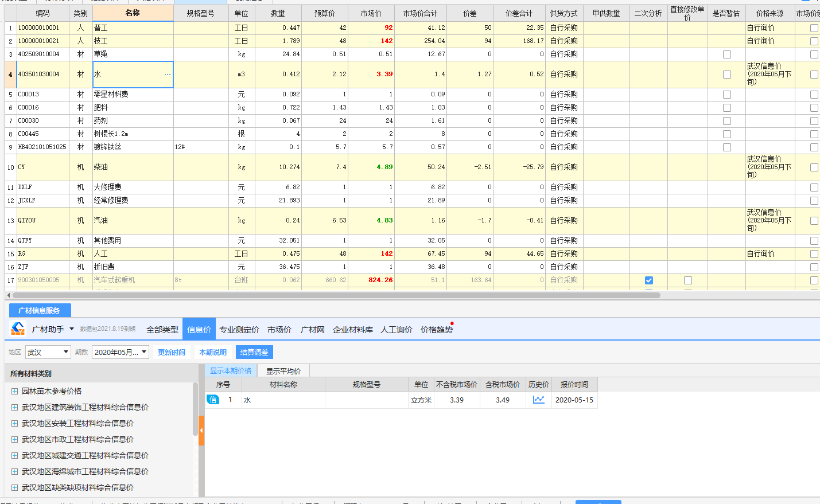
Task: Click the 编码 column header
Action: point(42,13)
